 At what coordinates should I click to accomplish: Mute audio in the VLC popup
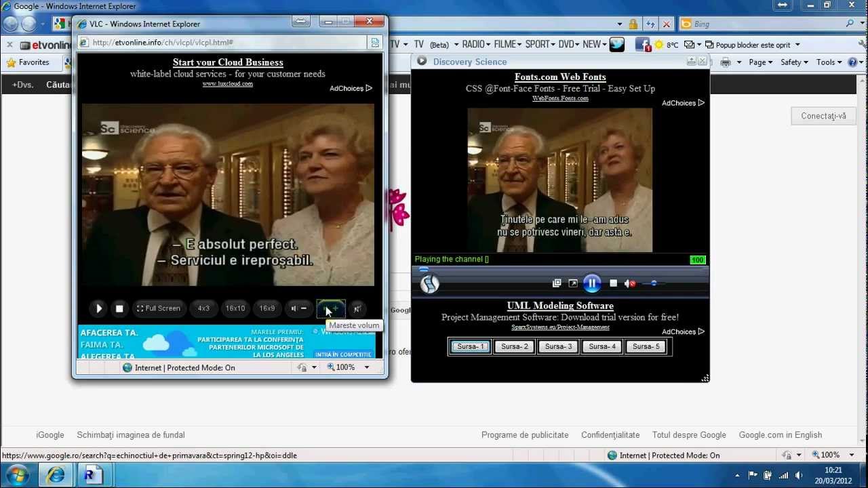[357, 308]
